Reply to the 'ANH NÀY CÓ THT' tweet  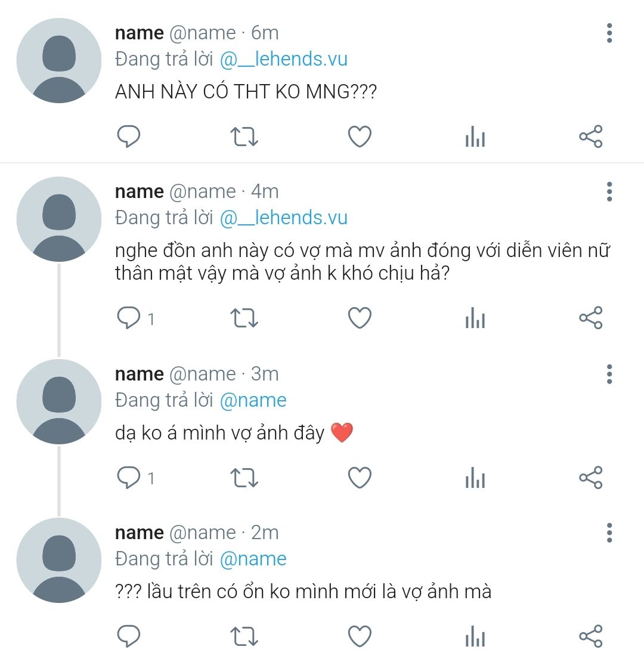[x=128, y=137]
